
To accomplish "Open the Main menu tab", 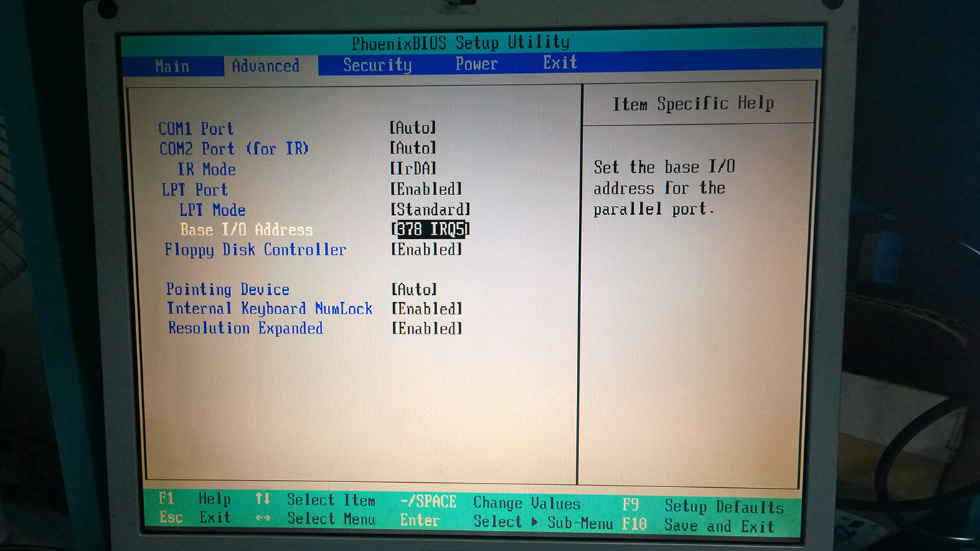I will click(x=172, y=67).
